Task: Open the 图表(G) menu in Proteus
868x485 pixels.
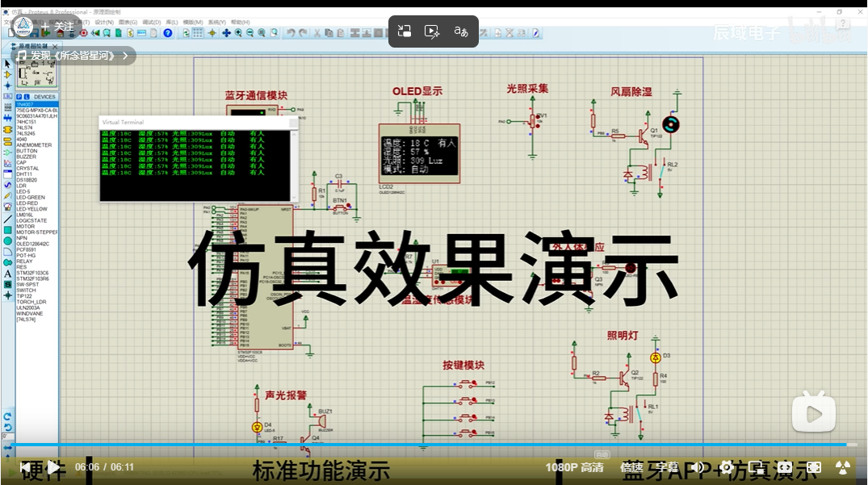Action: [x=128, y=22]
